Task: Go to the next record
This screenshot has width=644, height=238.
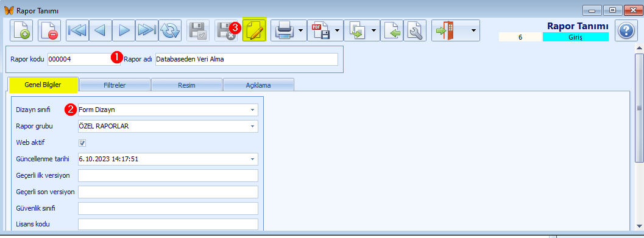Action: (x=124, y=30)
